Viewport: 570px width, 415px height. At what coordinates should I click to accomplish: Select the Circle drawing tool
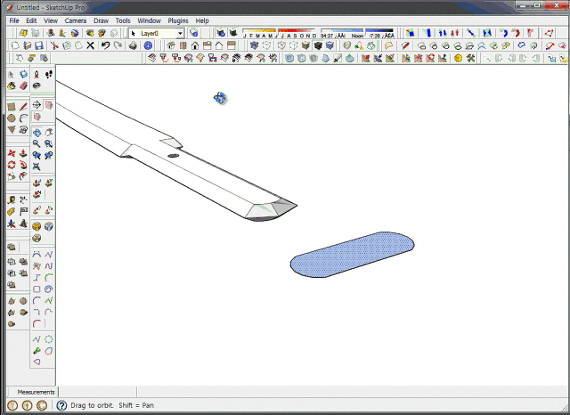click(x=12, y=118)
